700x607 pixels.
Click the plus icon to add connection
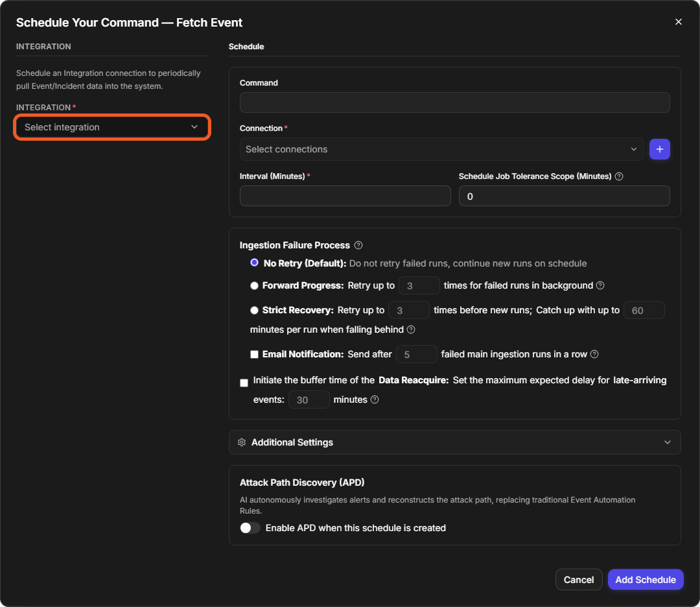point(659,149)
